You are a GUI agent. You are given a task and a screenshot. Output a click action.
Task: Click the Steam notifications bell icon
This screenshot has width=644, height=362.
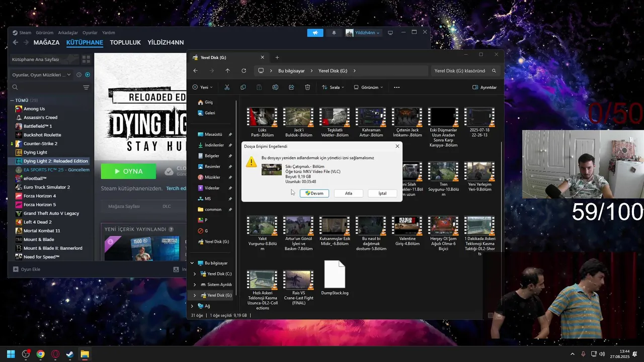[x=334, y=33]
